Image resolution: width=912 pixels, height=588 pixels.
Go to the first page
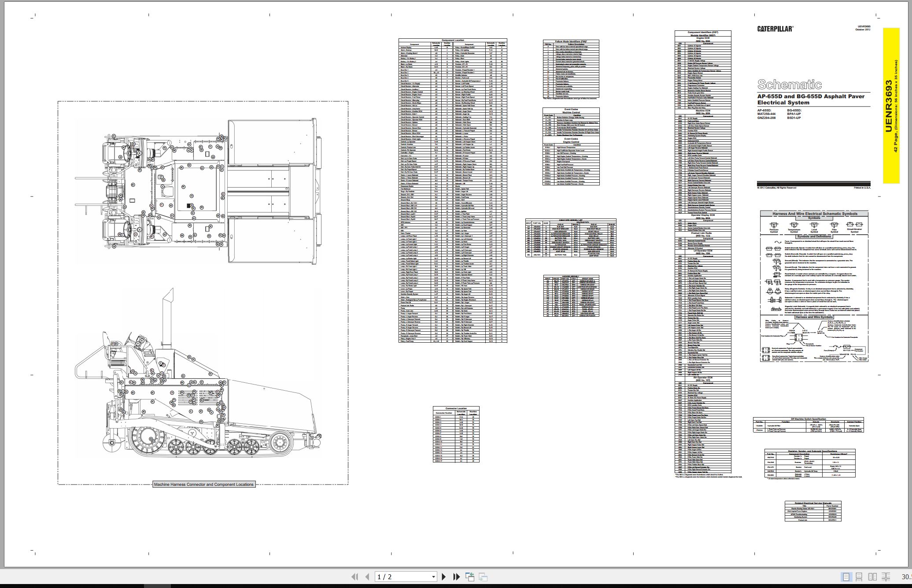coord(354,577)
